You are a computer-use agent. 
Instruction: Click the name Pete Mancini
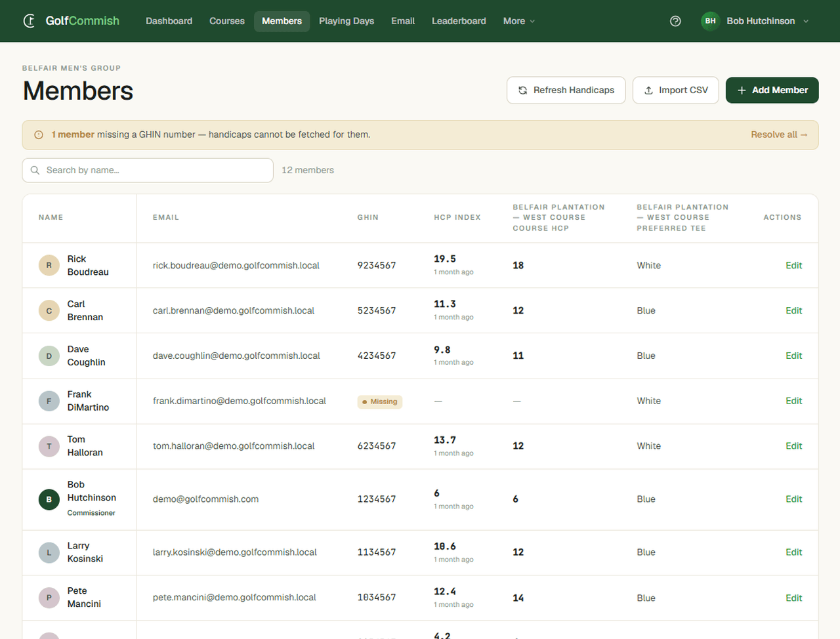[x=84, y=598]
